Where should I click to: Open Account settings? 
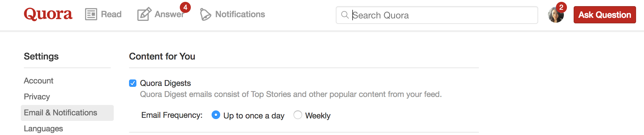pos(39,81)
